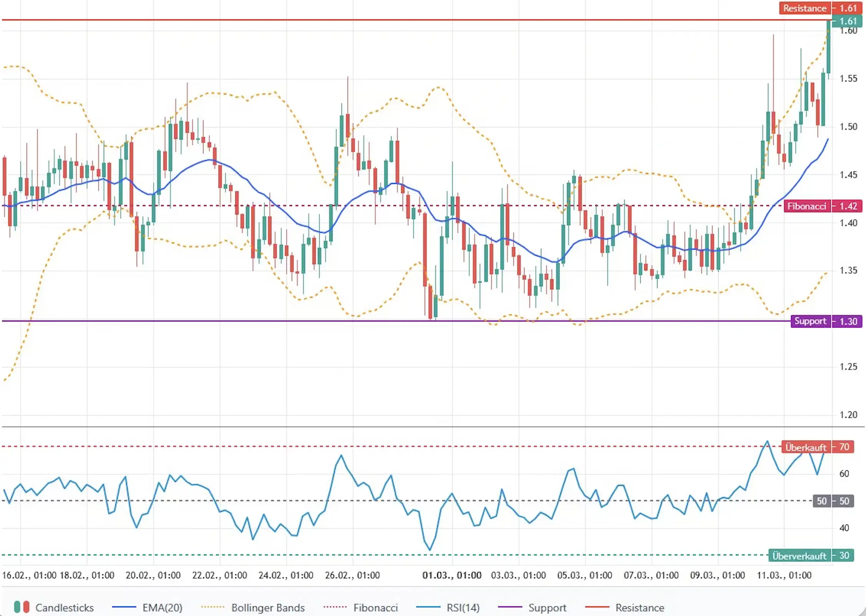
Task: Click the 1.50 price axis label
Action: pyautogui.click(x=848, y=127)
